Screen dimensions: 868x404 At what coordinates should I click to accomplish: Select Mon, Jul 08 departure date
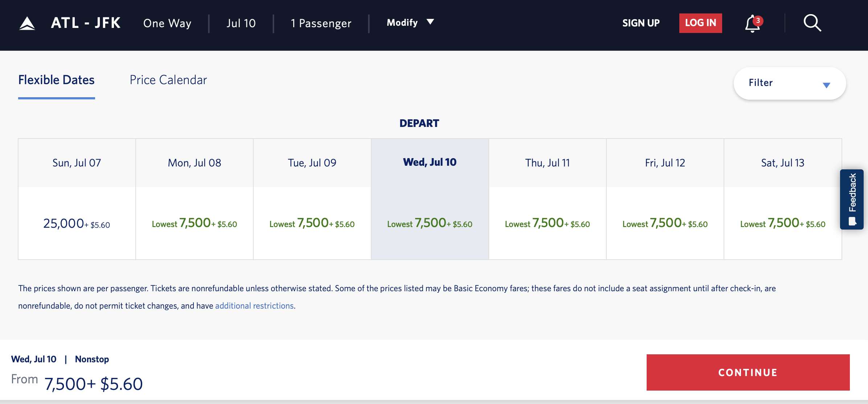click(x=195, y=199)
